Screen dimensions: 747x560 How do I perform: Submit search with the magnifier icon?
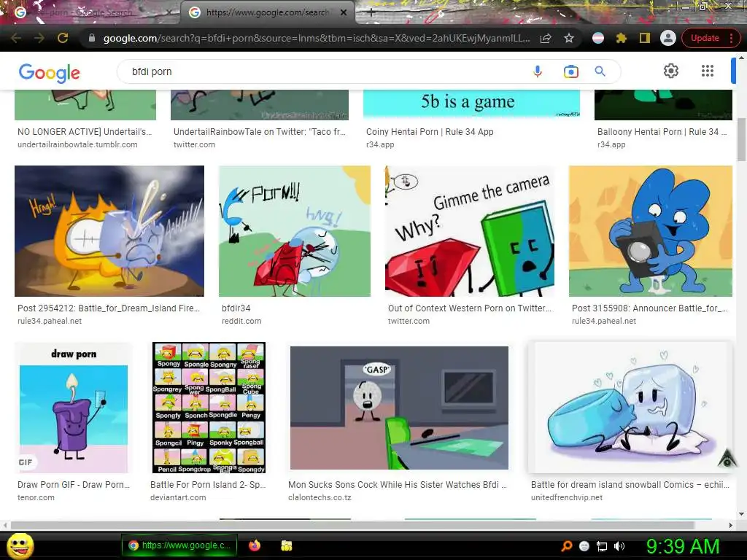600,71
